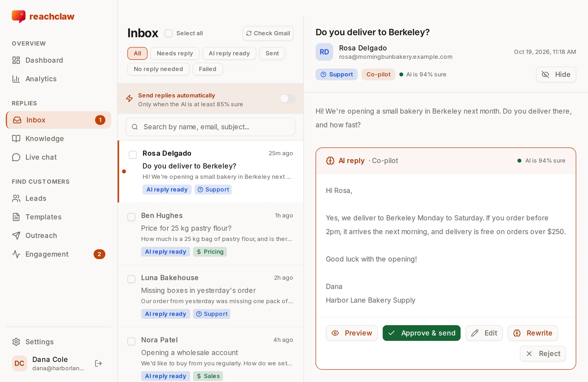Screen dimensions: 588x382
Task: Focus the inbox search field
Action: (211, 127)
